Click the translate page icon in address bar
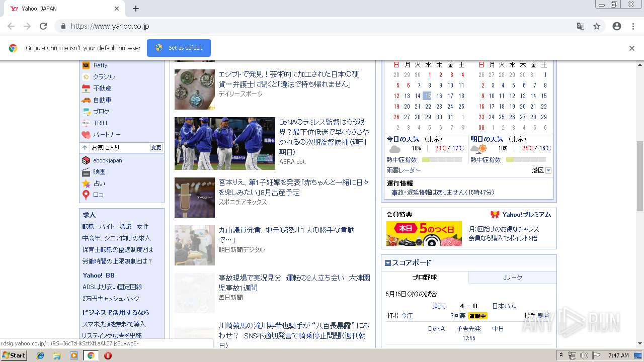This screenshot has height=362, width=644. point(581,26)
